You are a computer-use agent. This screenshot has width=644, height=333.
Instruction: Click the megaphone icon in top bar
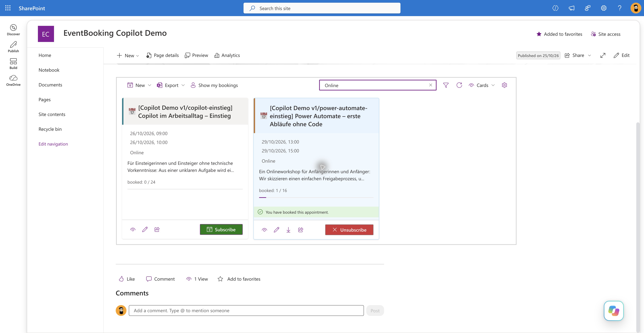pyautogui.click(x=572, y=8)
